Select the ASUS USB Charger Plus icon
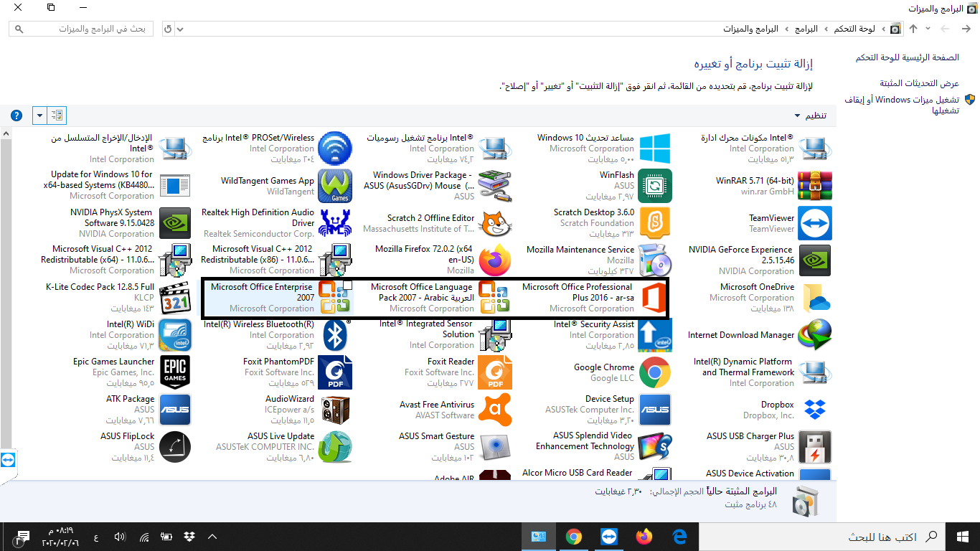The height and width of the screenshot is (551, 980). click(814, 447)
